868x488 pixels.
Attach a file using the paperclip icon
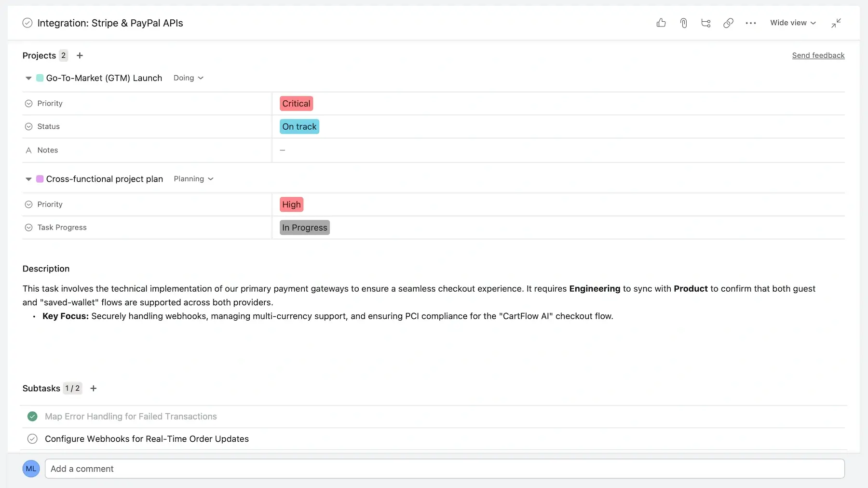pos(683,23)
